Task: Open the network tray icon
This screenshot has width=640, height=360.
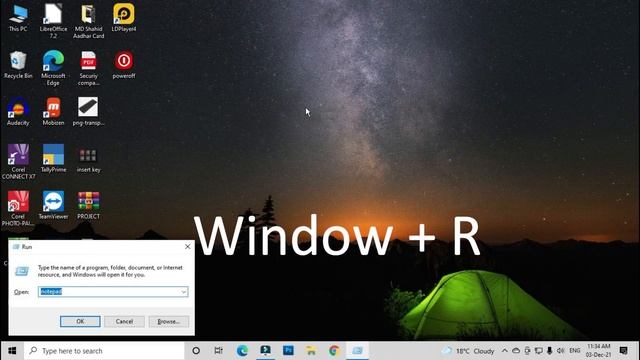Action: pyautogui.click(x=538, y=351)
